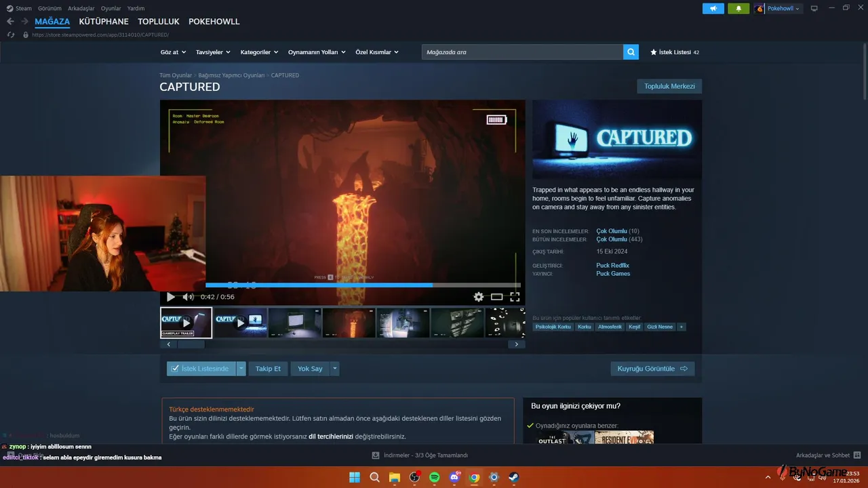Expand Yok Say dropdown arrow
Screen dimensions: 868x488
[334, 369]
